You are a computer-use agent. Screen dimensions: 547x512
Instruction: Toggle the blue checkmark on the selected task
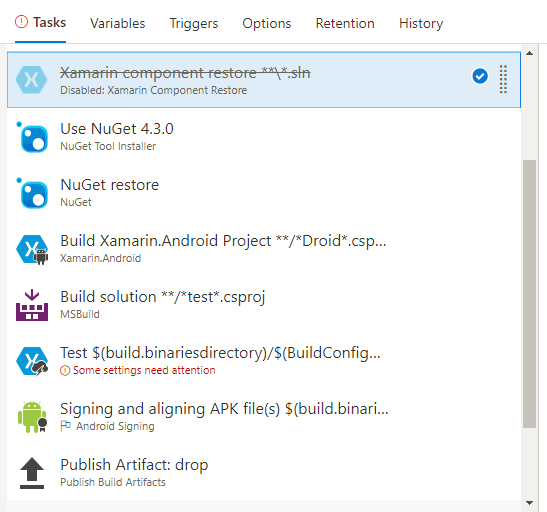click(x=480, y=76)
